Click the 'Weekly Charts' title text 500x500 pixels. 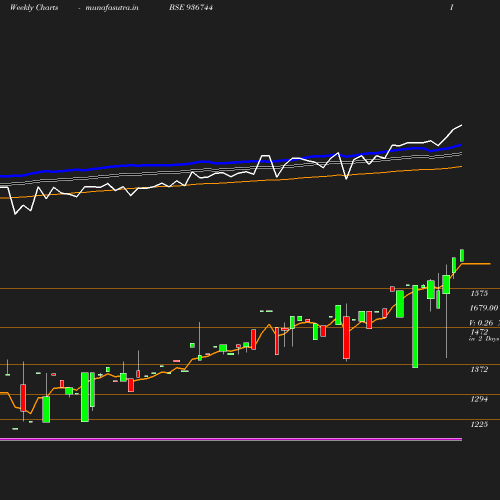[34, 7]
